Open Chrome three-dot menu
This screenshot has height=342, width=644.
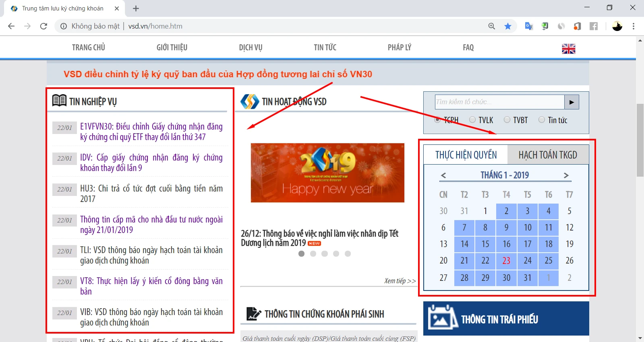coord(634,26)
